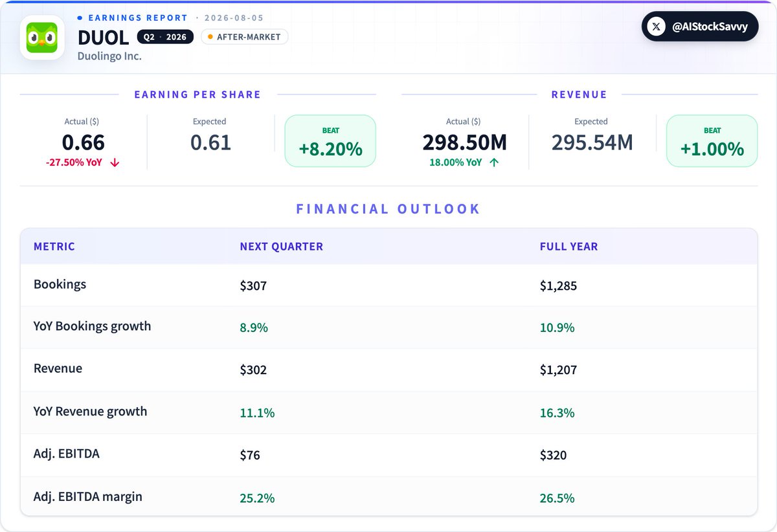Click the 11.1% revenue growth value
The height and width of the screenshot is (532, 777).
257,413
